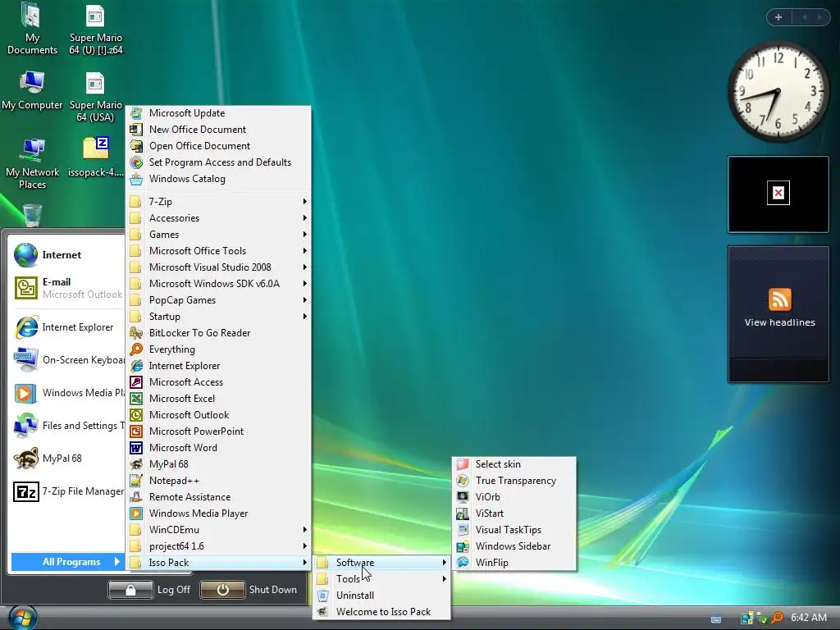This screenshot has width=840, height=630.
Task: Open Internet from the pinned Start list
Action: (x=68, y=255)
